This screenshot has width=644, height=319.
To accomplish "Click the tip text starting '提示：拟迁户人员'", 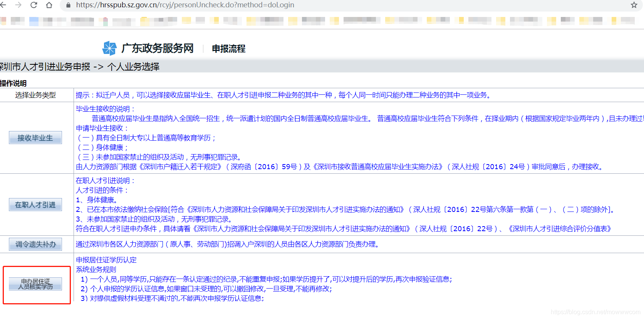I will click(x=284, y=95).
